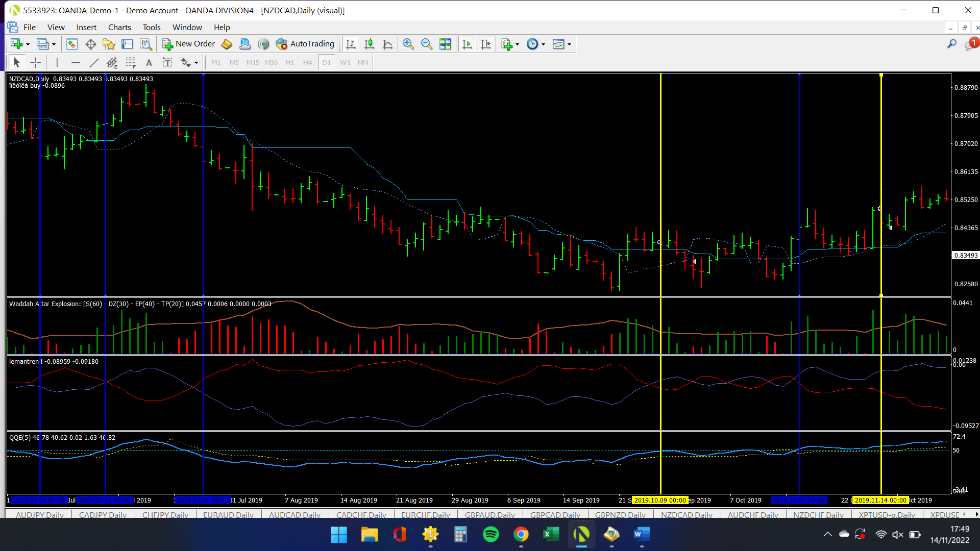This screenshot has height=551, width=980.
Task: Place a New Order
Action: tap(188, 44)
